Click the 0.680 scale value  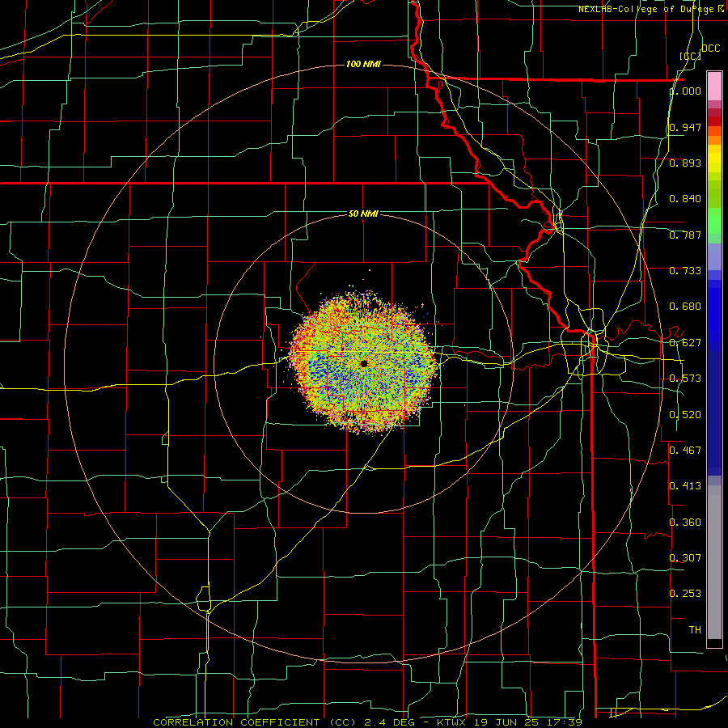click(685, 307)
